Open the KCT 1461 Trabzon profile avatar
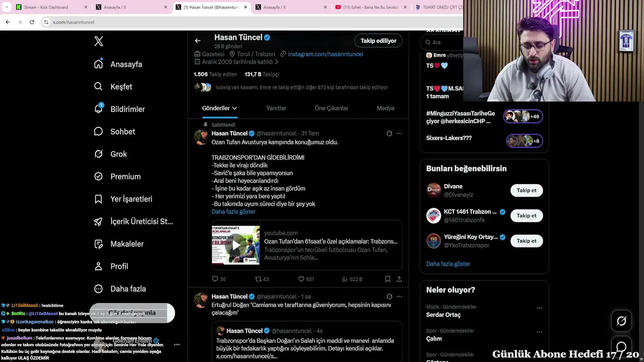The height and width of the screenshot is (362, 644). 434,216
